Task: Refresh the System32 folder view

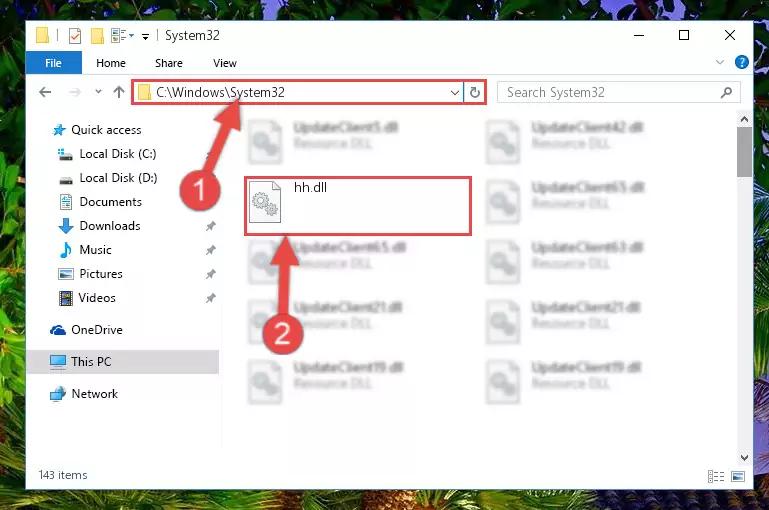Action: pyautogui.click(x=475, y=92)
